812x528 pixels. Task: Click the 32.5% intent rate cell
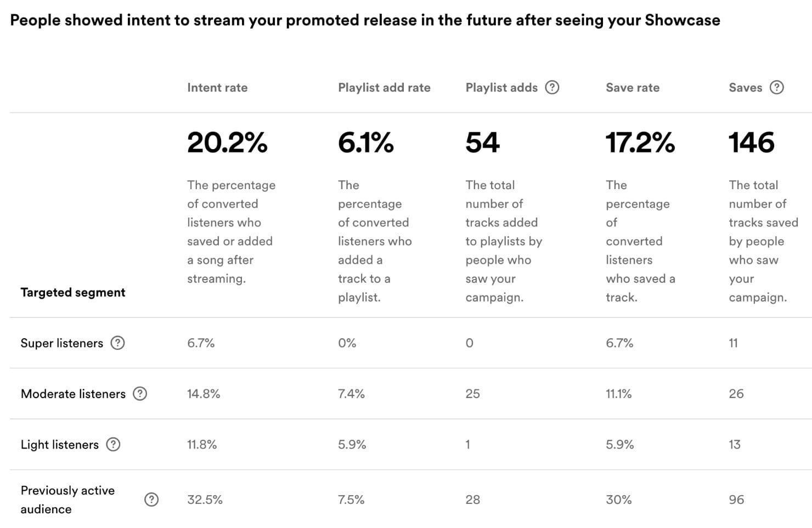[x=205, y=499]
